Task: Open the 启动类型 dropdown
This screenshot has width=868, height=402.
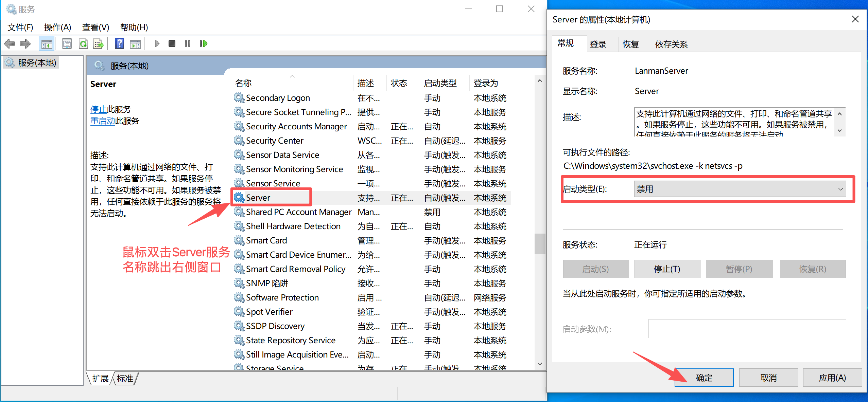Action: [x=739, y=189]
